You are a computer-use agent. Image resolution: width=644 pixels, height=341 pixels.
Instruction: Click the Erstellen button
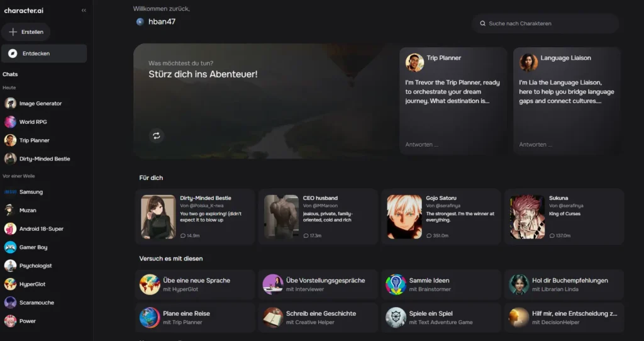click(26, 32)
